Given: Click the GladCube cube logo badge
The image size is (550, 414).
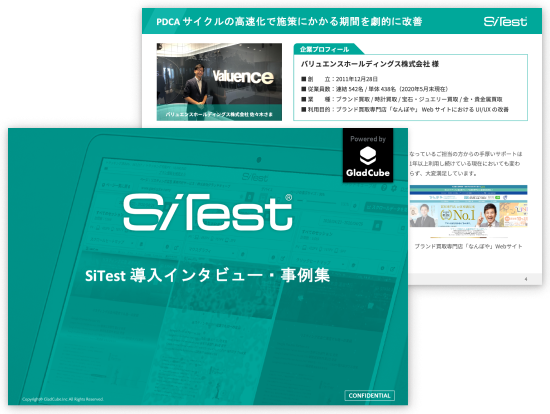Looking at the screenshot, I should (368, 155).
